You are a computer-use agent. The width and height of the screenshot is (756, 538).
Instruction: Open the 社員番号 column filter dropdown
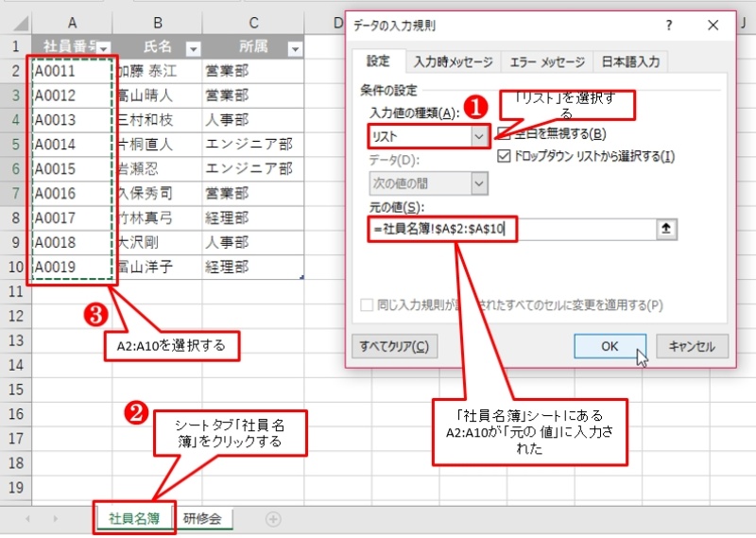[104, 48]
